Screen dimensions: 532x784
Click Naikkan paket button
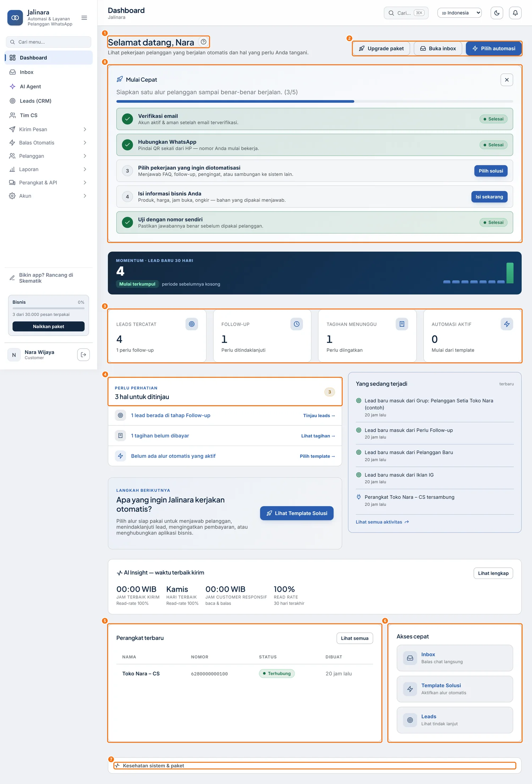[49, 326]
